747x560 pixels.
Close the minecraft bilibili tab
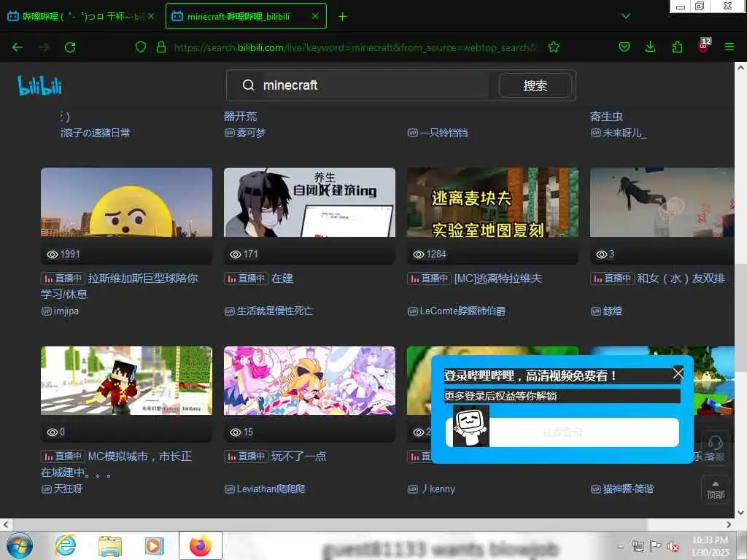(315, 16)
